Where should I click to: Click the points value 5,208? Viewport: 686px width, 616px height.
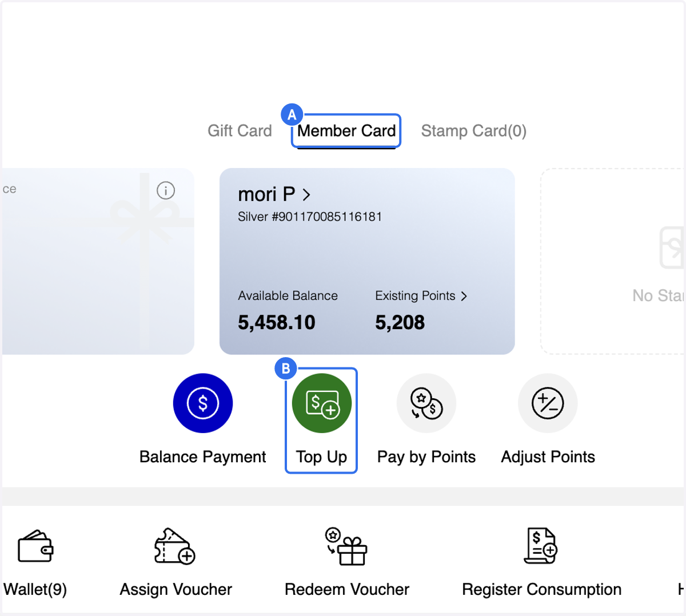click(x=400, y=322)
